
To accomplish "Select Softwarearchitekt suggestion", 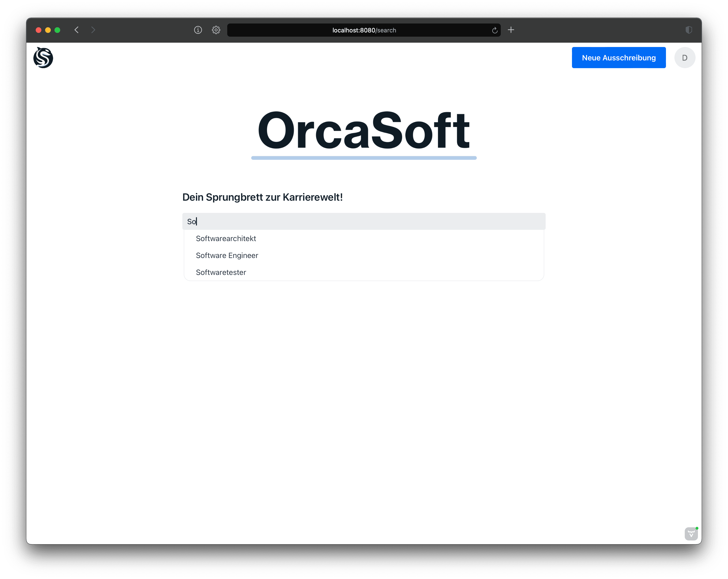I will tap(226, 239).
